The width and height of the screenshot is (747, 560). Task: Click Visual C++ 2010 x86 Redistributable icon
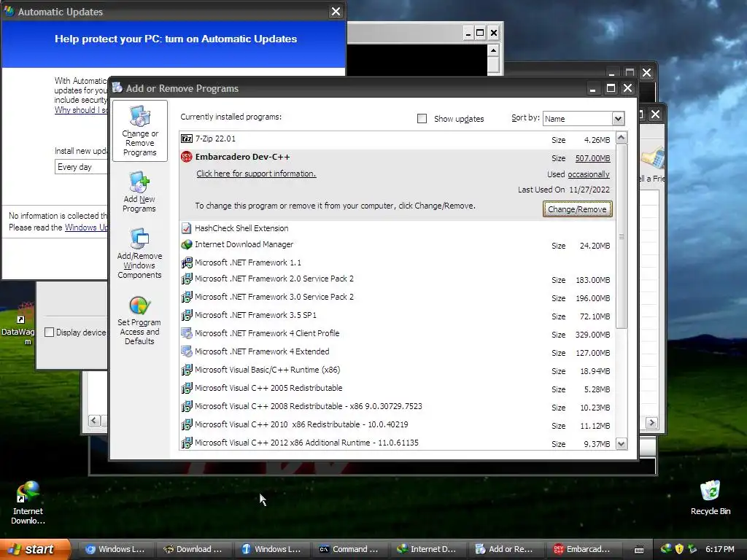point(187,424)
